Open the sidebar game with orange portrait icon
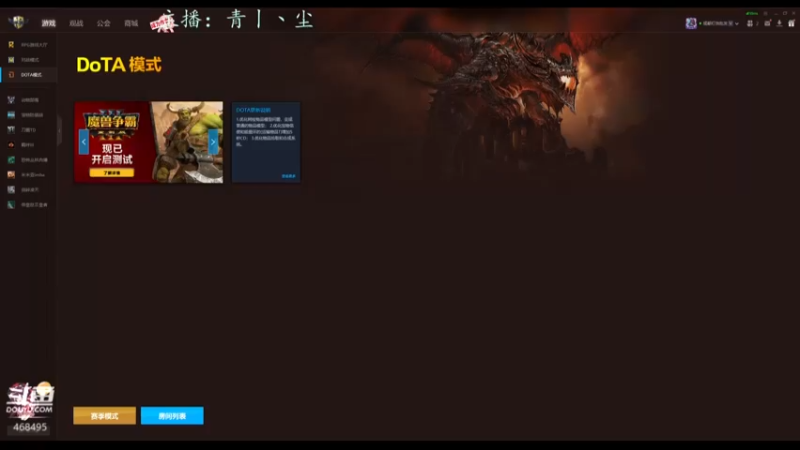The image size is (800, 450). [29, 175]
